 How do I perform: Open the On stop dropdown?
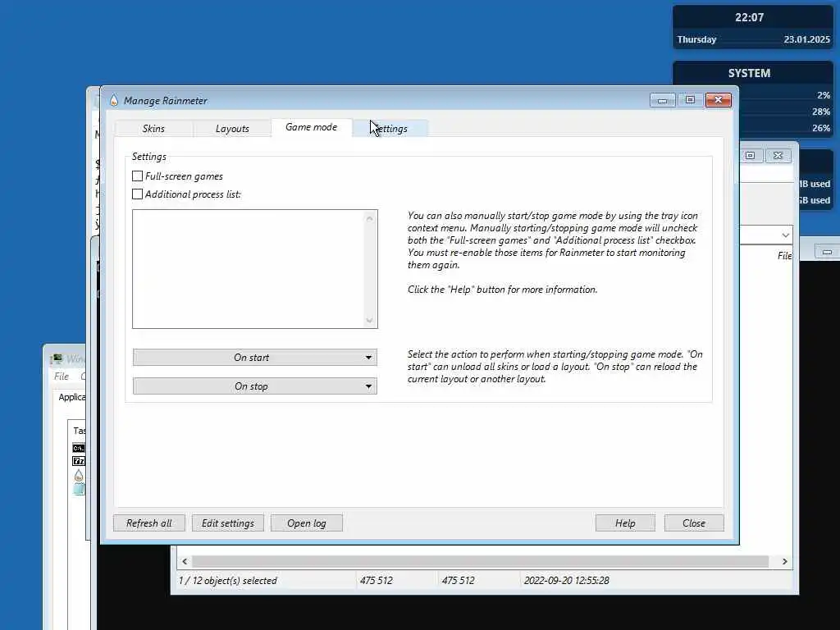(x=255, y=386)
